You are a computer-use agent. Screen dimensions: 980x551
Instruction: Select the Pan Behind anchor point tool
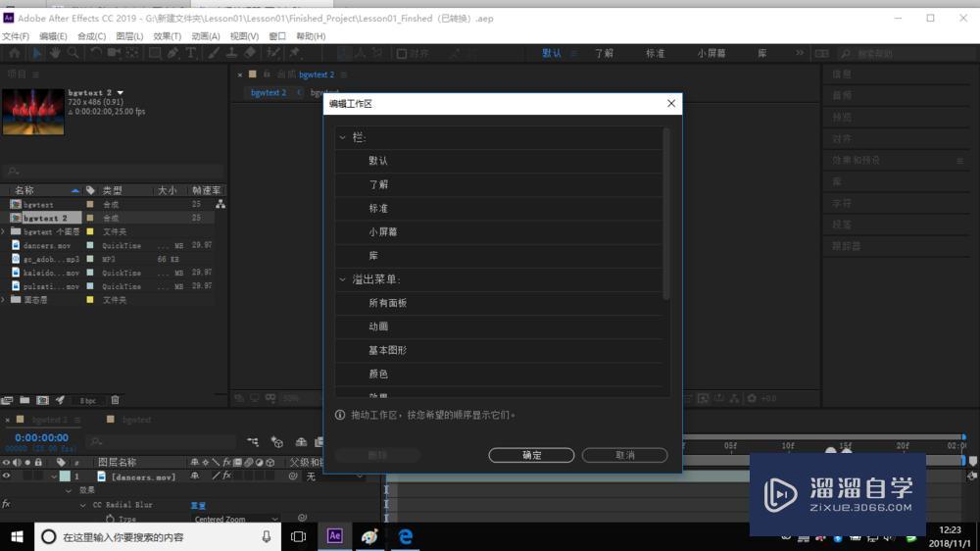click(132, 53)
